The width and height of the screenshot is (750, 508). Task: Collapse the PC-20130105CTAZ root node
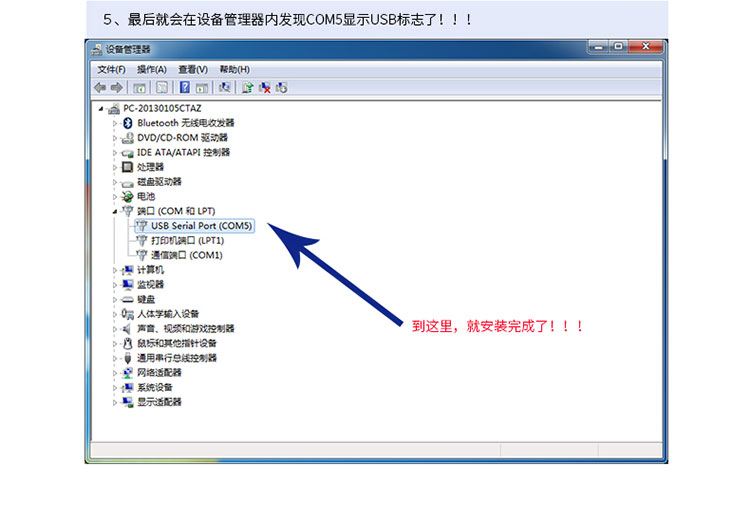click(x=101, y=108)
